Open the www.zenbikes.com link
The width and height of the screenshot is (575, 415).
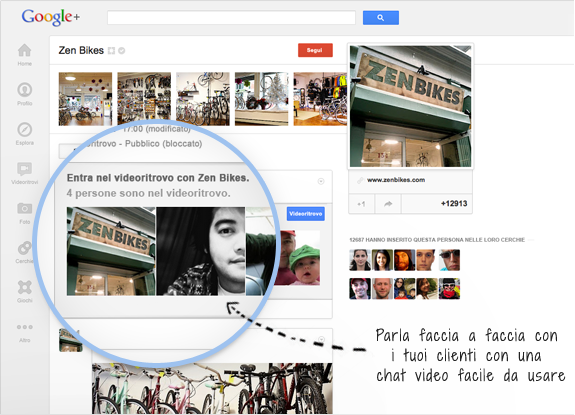(396, 180)
